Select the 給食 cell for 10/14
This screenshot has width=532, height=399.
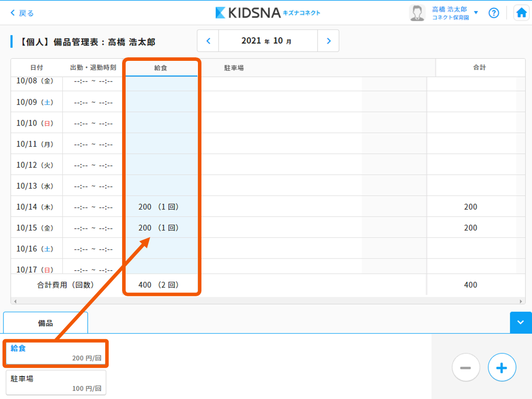pyautogui.click(x=161, y=206)
